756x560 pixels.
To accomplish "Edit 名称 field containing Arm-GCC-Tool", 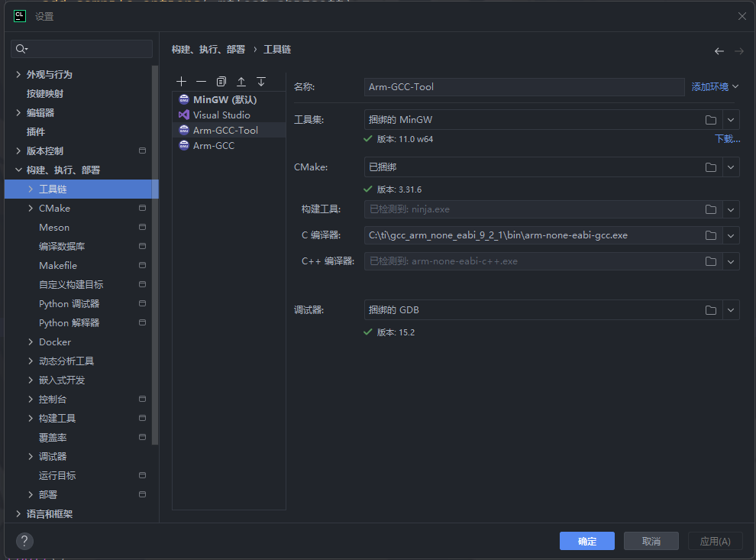I will [x=524, y=87].
